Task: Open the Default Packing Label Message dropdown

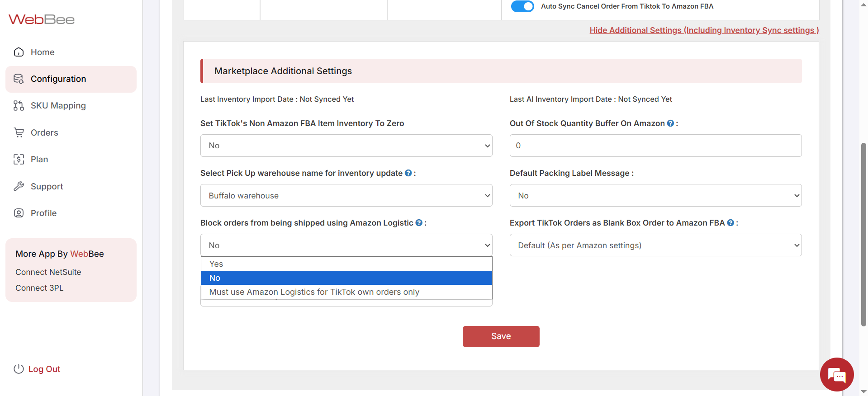Action: coord(655,195)
